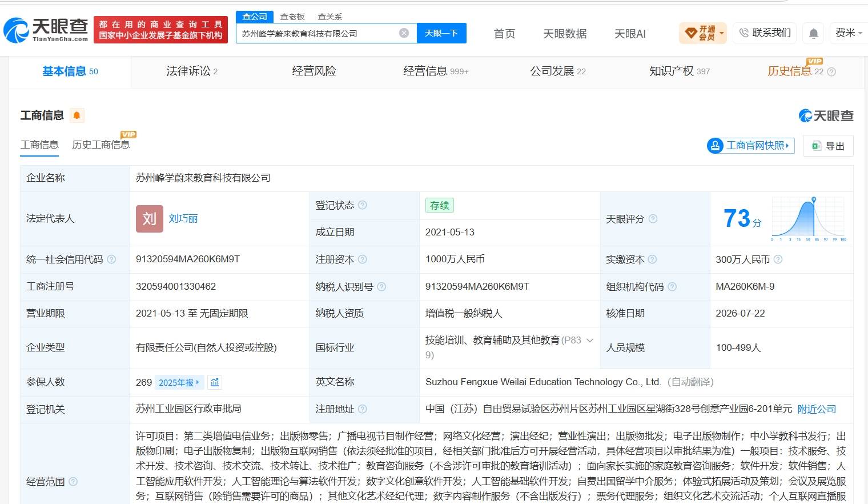The image size is (868, 504).
Task: Switch to 经营风险 tab
Action: pos(314,71)
